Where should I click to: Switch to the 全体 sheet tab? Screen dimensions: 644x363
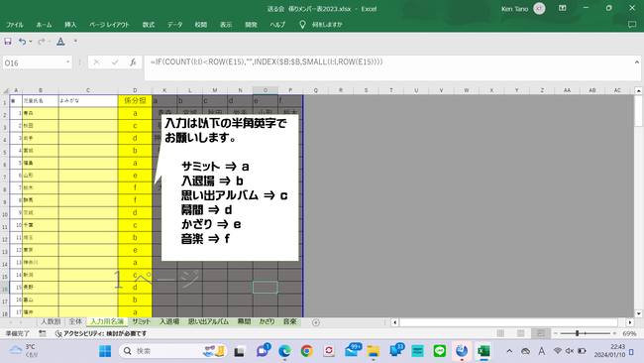pos(75,321)
